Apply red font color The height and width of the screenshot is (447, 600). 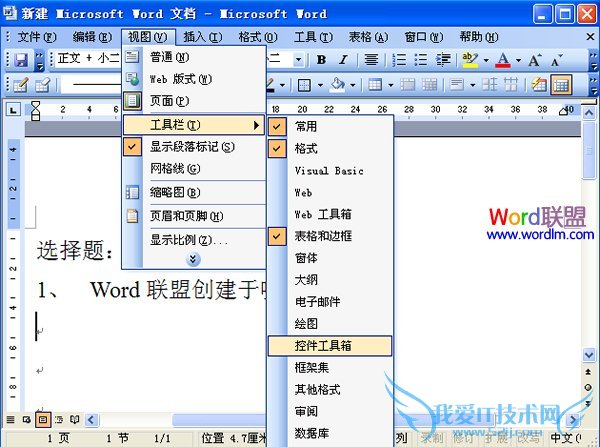(503, 60)
